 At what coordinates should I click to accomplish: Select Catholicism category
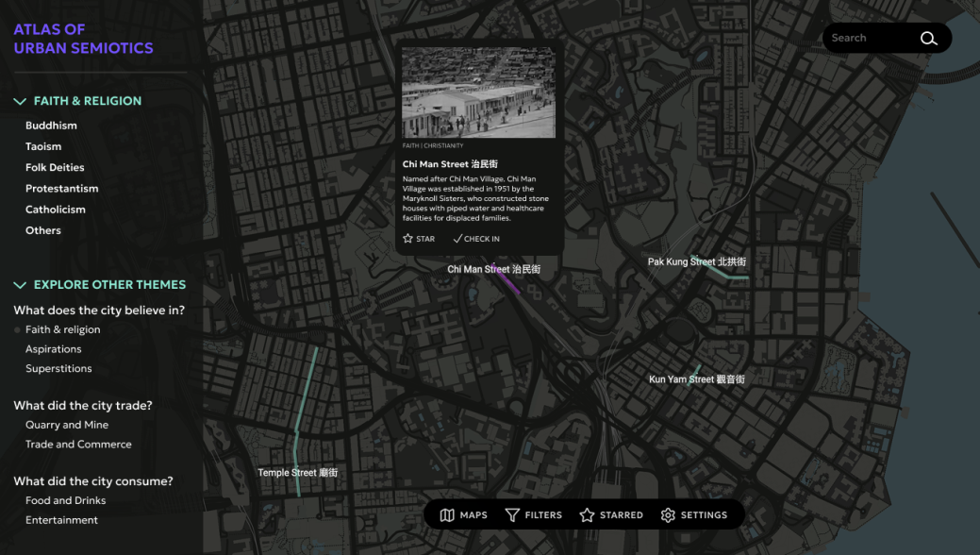(x=55, y=209)
